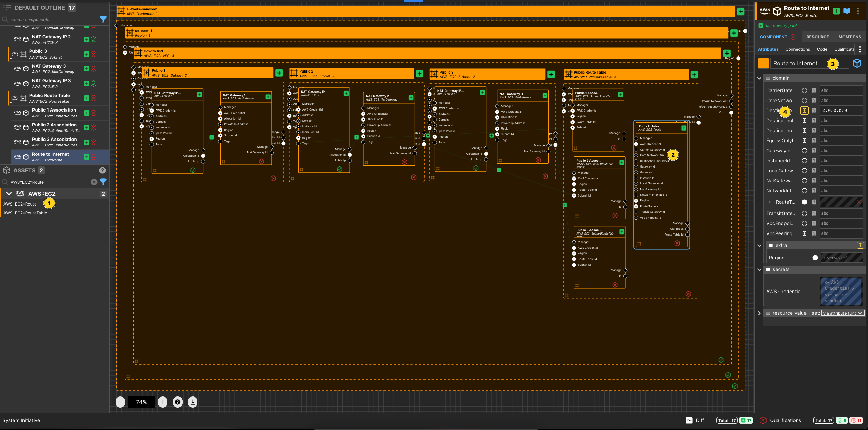Image resolution: width=868 pixels, height=430 pixels.
Task: Zoom out the diagram canvas
Action: [x=120, y=402]
